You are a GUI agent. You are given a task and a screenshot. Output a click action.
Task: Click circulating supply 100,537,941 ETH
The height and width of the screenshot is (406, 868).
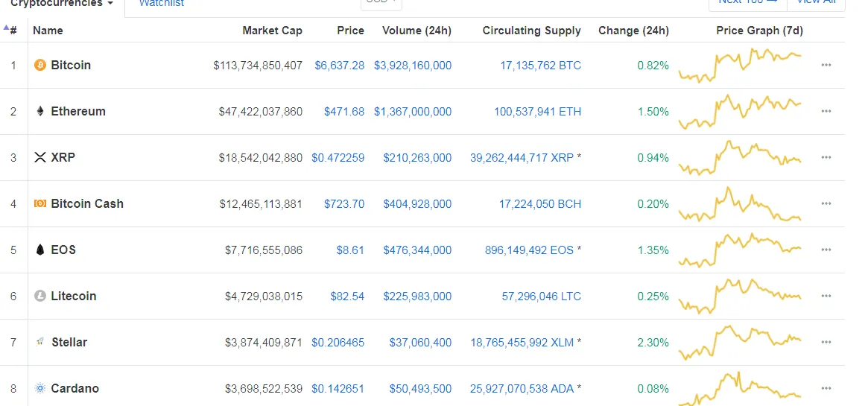tap(537, 111)
